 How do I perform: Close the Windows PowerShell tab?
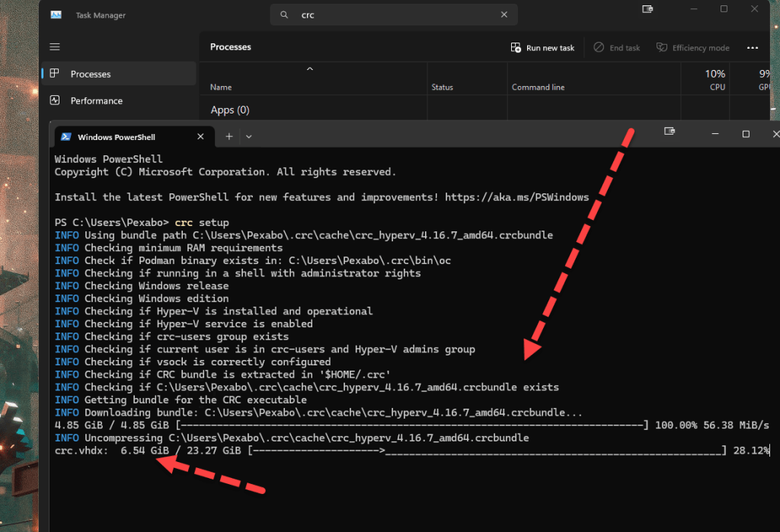[200, 136]
